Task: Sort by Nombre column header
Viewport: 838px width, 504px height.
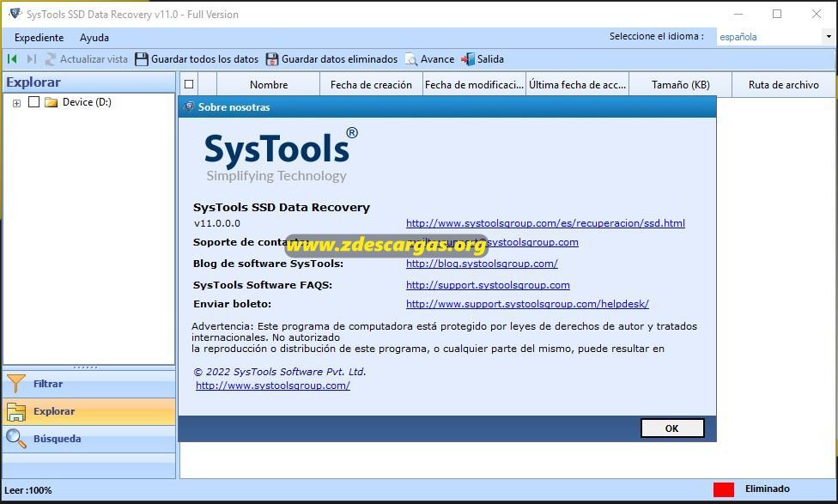Action: click(268, 84)
